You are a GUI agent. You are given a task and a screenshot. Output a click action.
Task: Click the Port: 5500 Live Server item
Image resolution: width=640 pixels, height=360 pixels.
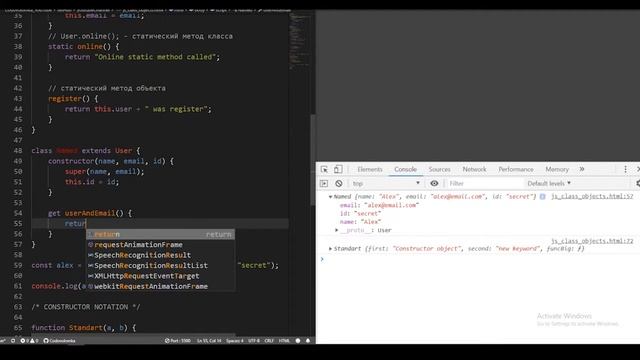point(178,341)
